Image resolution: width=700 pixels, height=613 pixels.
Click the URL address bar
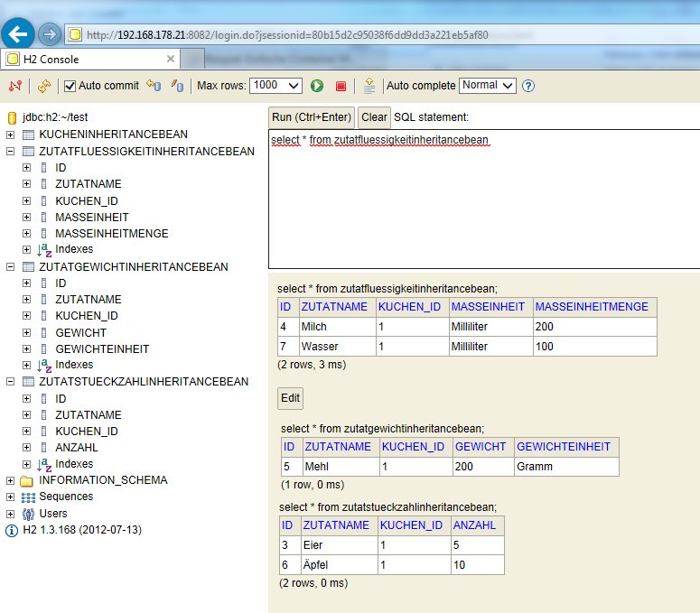click(382, 34)
